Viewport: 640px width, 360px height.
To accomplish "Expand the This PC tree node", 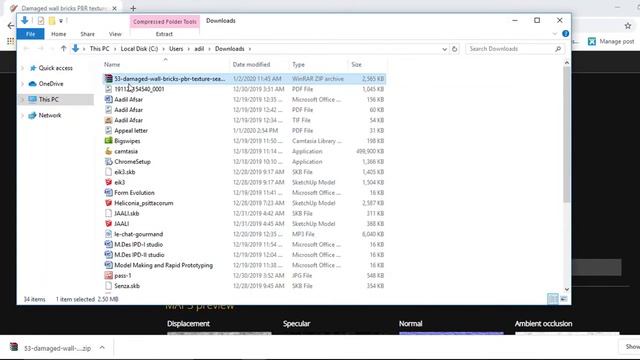I will click(22, 99).
